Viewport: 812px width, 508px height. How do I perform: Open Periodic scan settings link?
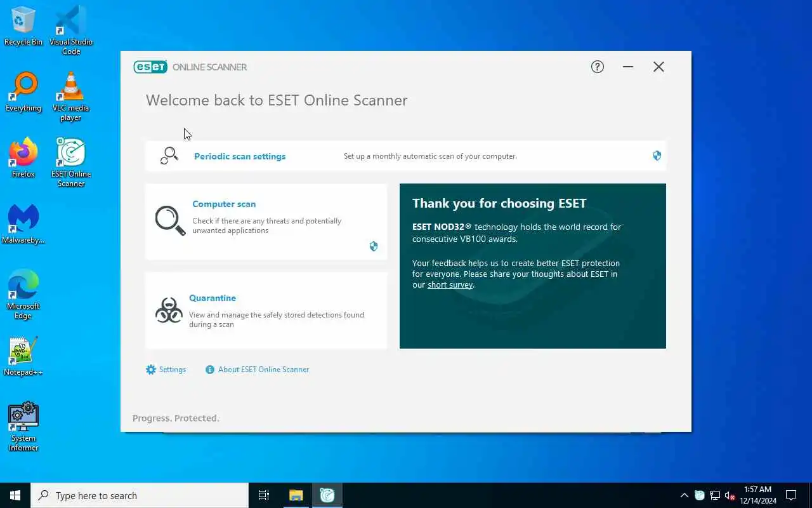(240, 156)
